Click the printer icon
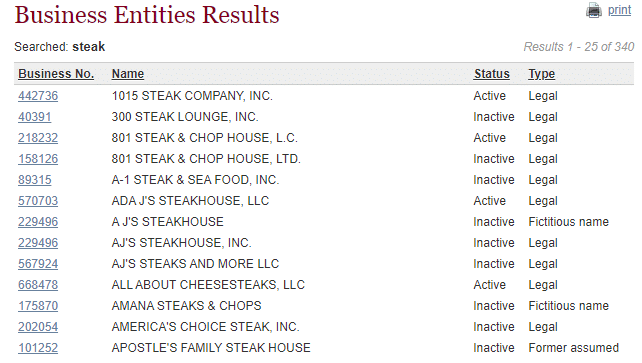The height and width of the screenshot is (363, 642). 594,10
